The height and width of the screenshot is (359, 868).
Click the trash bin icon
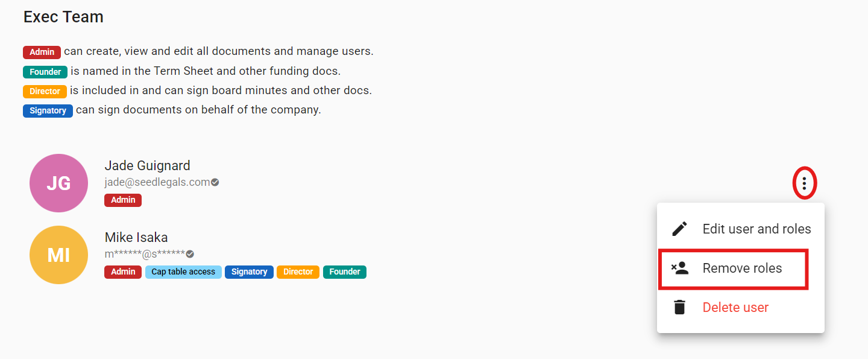(x=679, y=308)
